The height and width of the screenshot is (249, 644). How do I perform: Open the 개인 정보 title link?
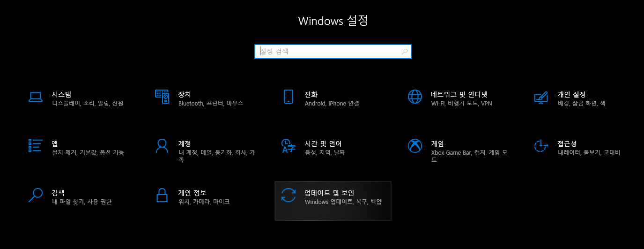pos(192,193)
